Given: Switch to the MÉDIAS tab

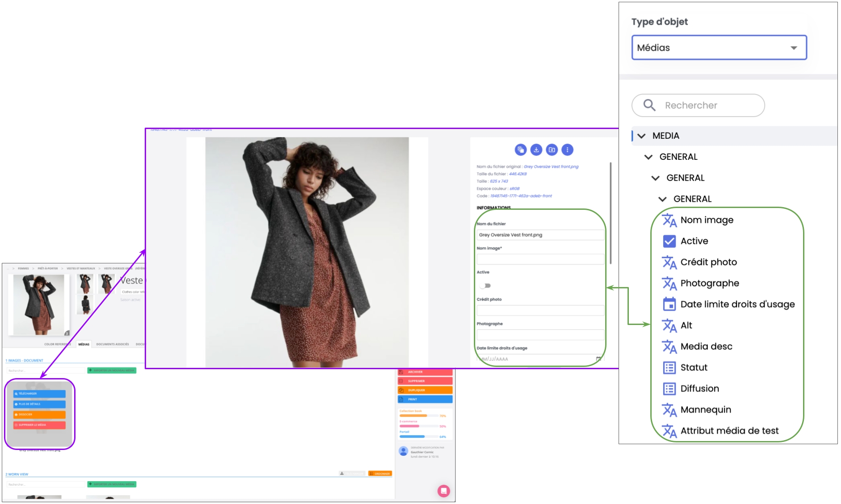Looking at the screenshot, I should pyautogui.click(x=84, y=344).
